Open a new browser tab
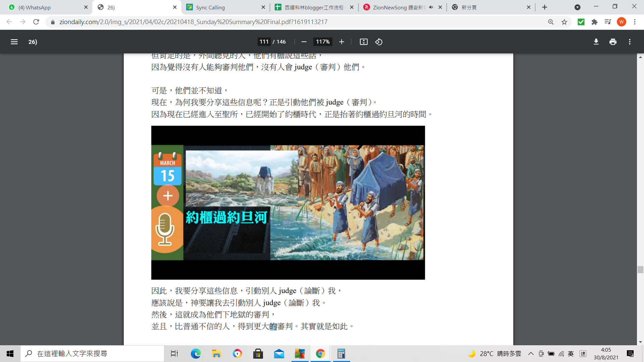This screenshot has width=644, height=362. [x=544, y=7]
